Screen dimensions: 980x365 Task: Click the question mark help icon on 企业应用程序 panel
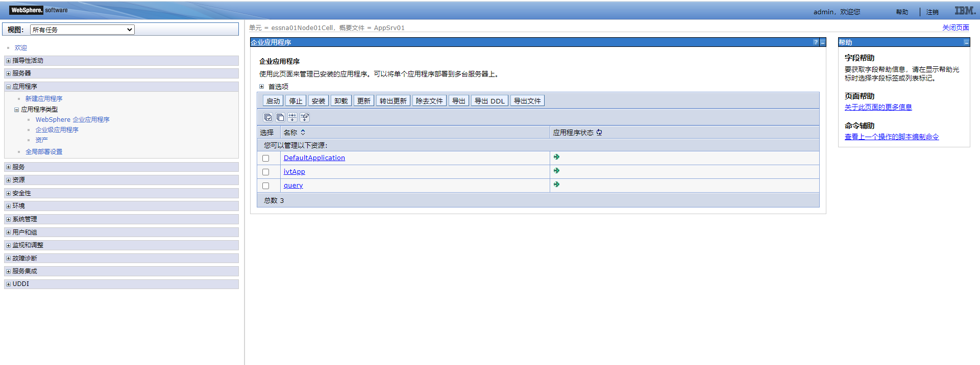pos(816,42)
